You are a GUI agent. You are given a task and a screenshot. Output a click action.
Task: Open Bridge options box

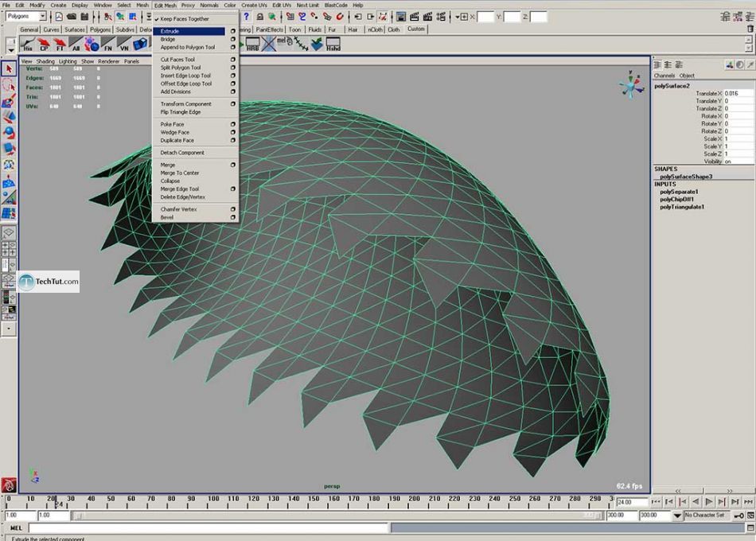[233, 40]
